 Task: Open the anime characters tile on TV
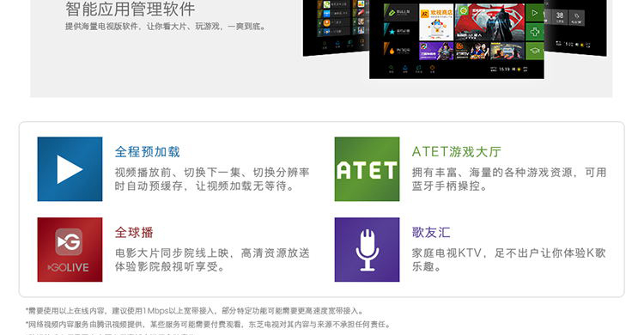coord(472,51)
